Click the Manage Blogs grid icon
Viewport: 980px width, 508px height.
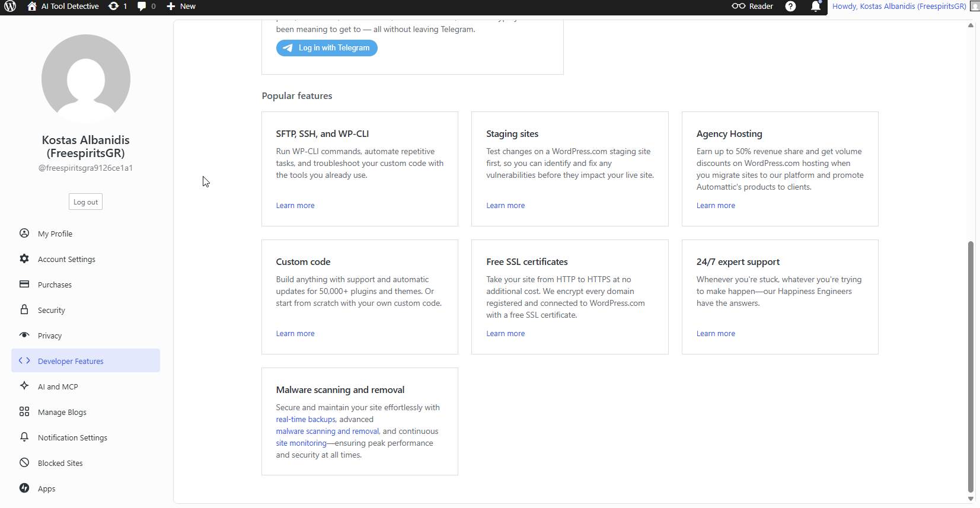pyautogui.click(x=24, y=411)
